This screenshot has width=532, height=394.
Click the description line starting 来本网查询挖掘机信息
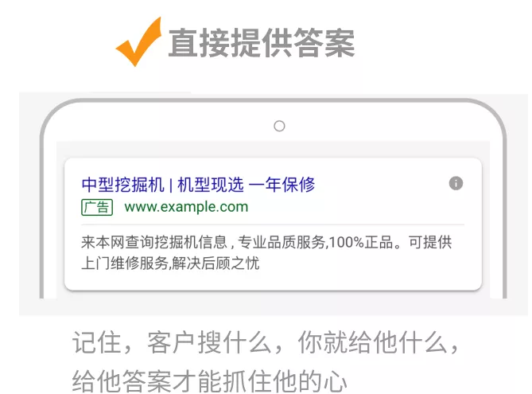click(x=266, y=243)
